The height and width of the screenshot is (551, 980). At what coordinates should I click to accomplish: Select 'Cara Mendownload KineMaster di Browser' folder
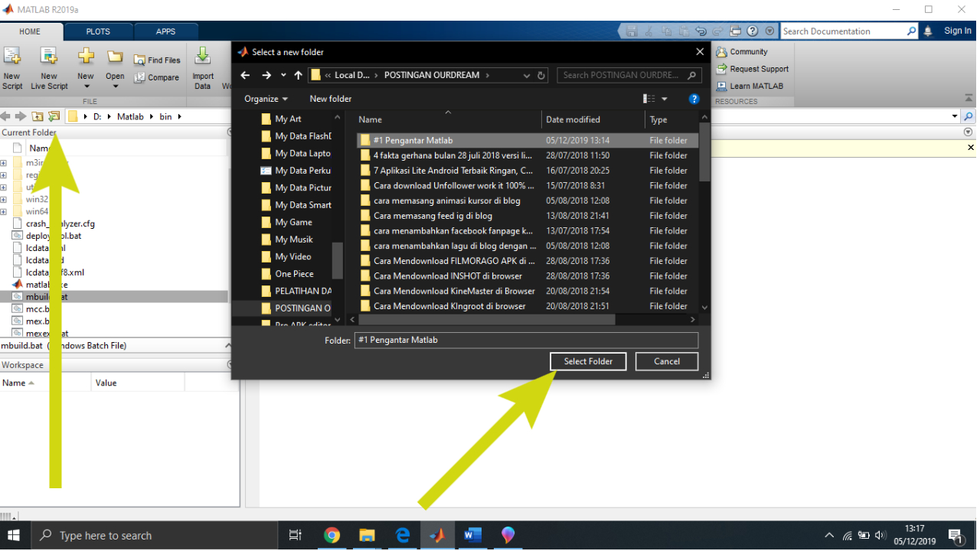click(528, 291)
